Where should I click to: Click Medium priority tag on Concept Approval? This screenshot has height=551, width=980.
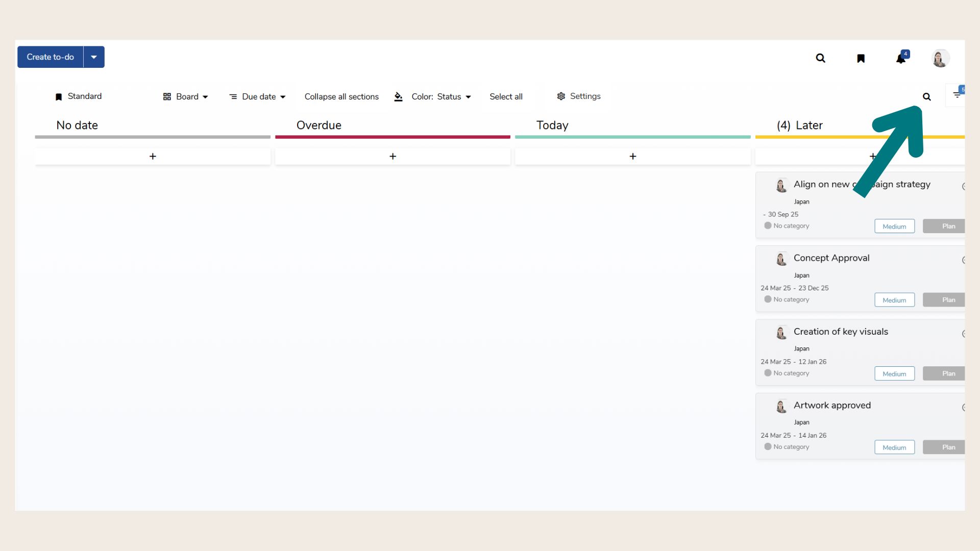pos(894,300)
